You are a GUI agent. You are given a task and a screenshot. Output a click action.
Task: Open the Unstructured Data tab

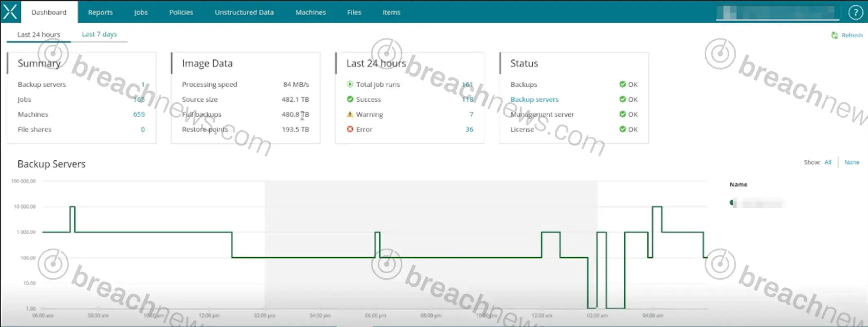[x=244, y=12]
